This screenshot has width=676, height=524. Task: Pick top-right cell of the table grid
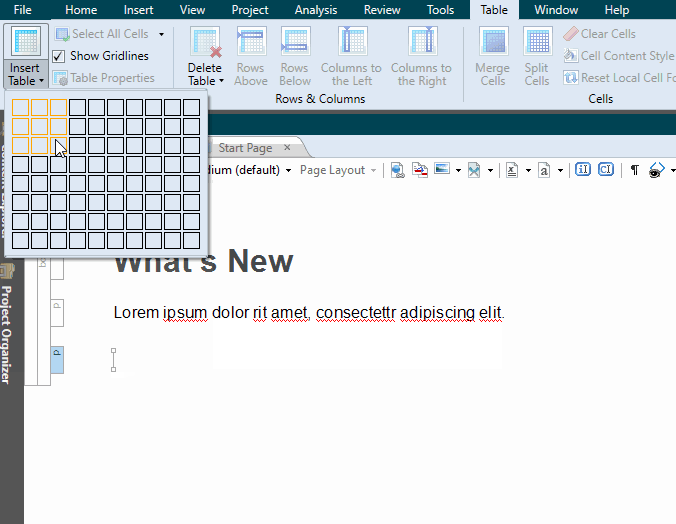click(x=191, y=107)
